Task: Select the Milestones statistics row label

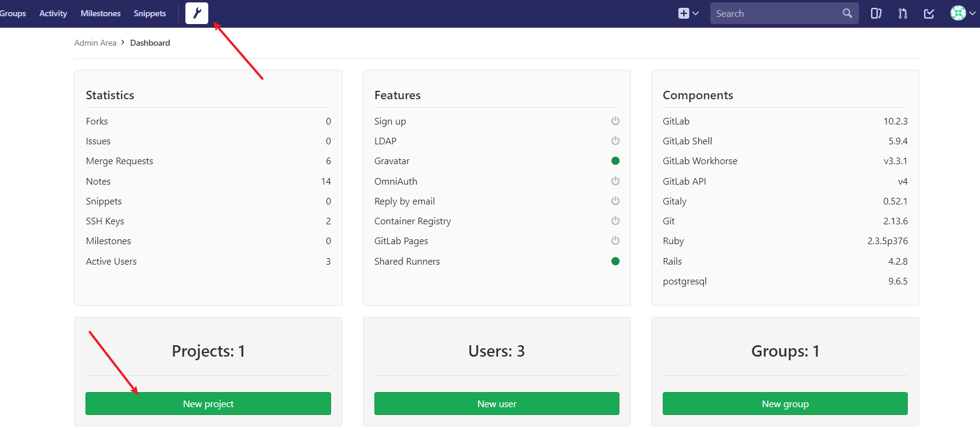Action: (108, 241)
